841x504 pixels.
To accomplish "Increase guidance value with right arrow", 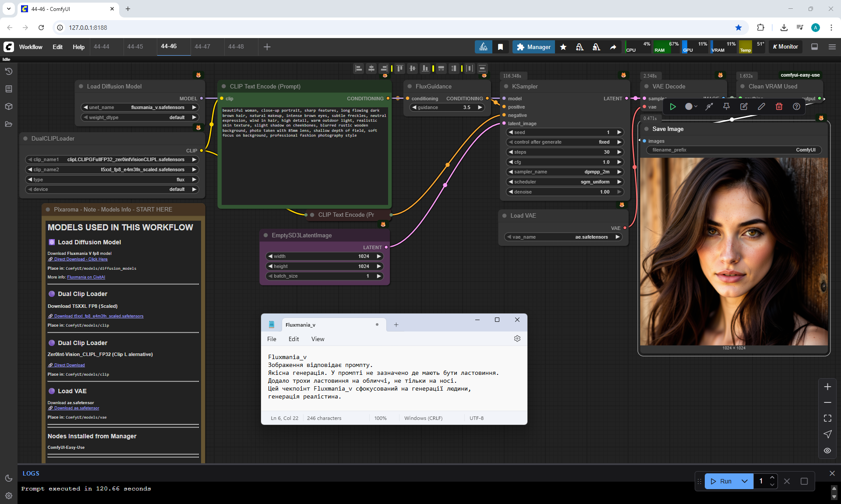I will (x=480, y=107).
